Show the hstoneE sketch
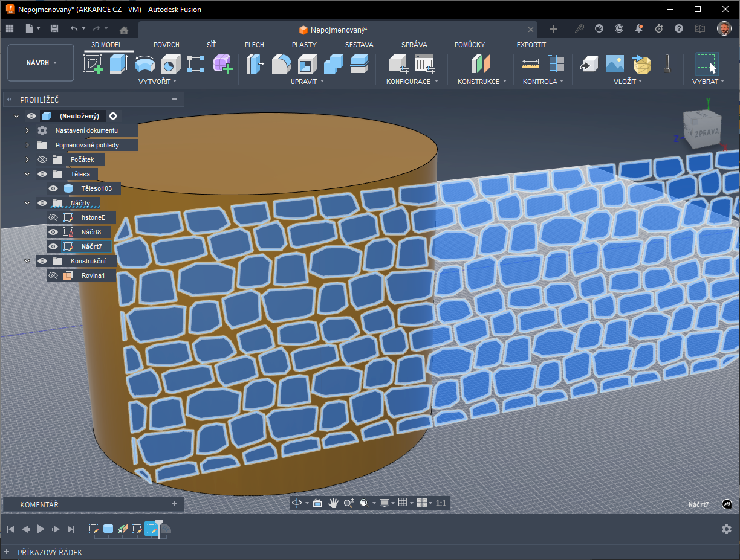Image resolution: width=740 pixels, height=560 pixels. [53, 217]
